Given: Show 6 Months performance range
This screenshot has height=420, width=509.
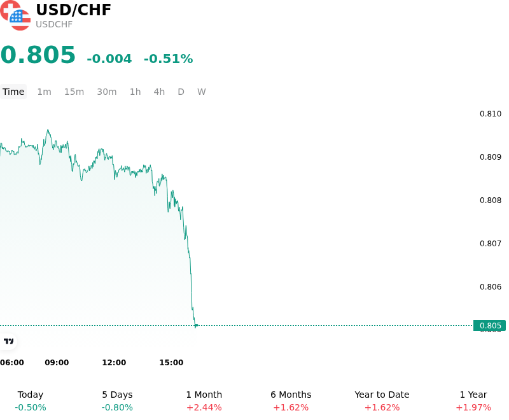Looking at the screenshot, I should (291, 401).
